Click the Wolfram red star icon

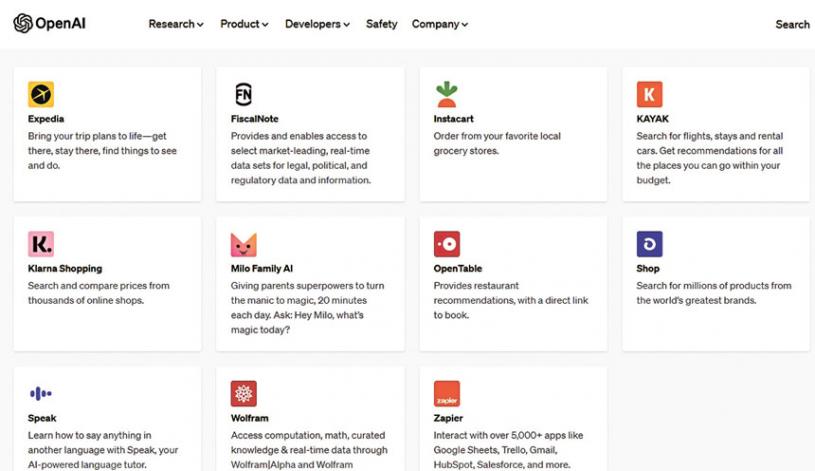[x=243, y=394]
